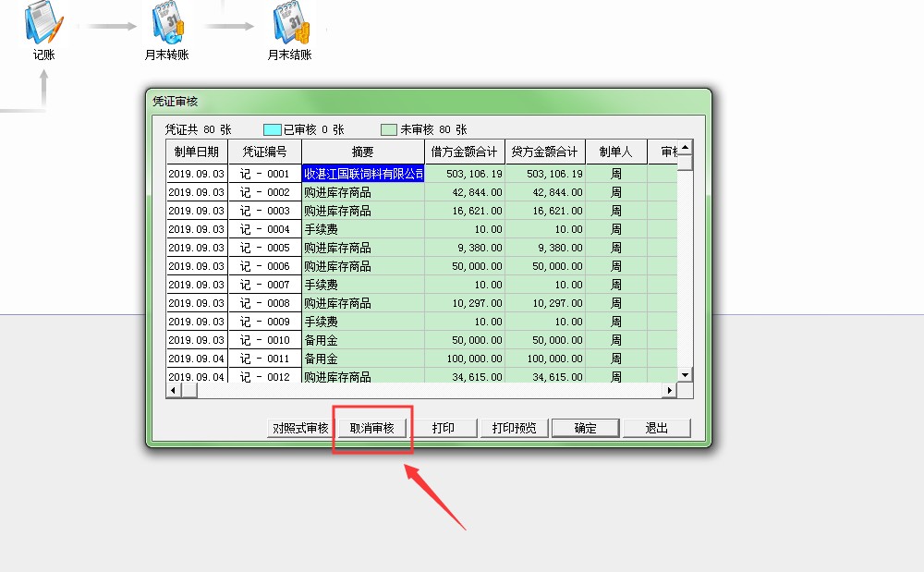
Task: Select voucher 记 - 0009 number cell
Action: [x=265, y=322]
